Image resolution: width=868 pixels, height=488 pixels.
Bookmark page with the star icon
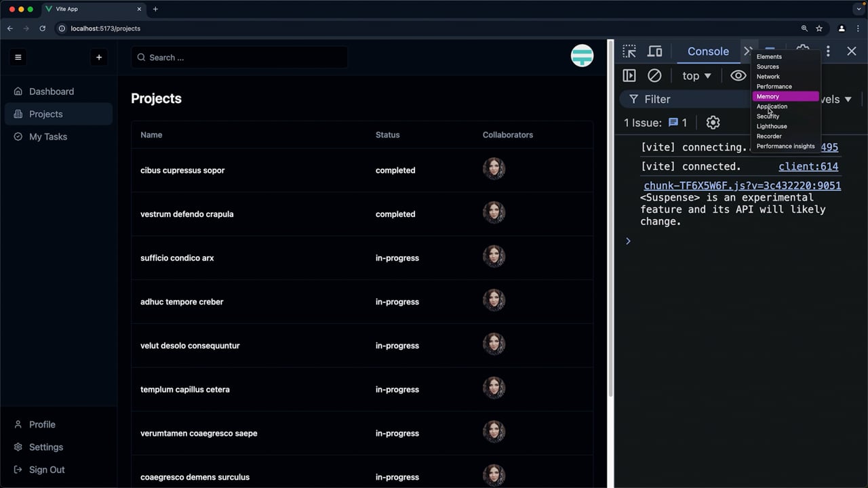coord(819,28)
